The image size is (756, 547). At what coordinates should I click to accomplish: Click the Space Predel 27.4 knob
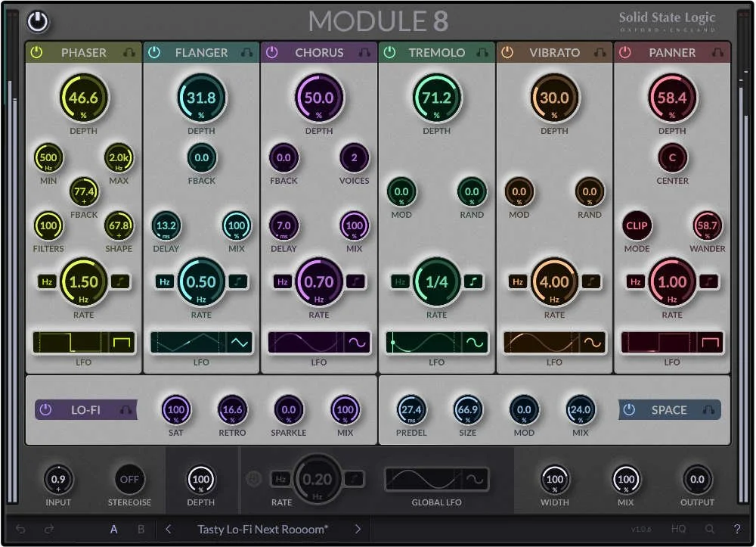[411, 409]
